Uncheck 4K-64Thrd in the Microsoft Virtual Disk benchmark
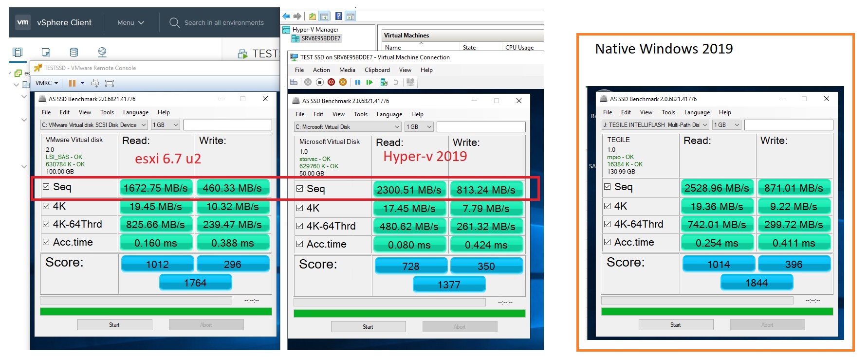Image resolution: width=868 pixels, height=357 pixels. (300, 226)
